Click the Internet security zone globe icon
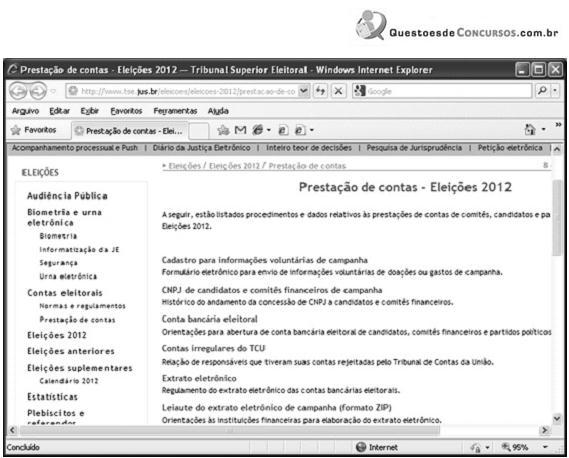This screenshot has width=569, height=458. [361, 447]
